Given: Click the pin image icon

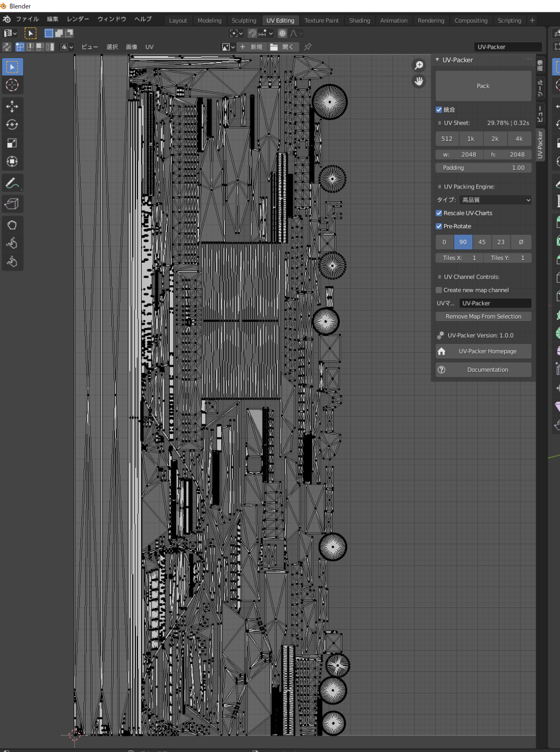Looking at the screenshot, I should pyautogui.click(x=308, y=47).
